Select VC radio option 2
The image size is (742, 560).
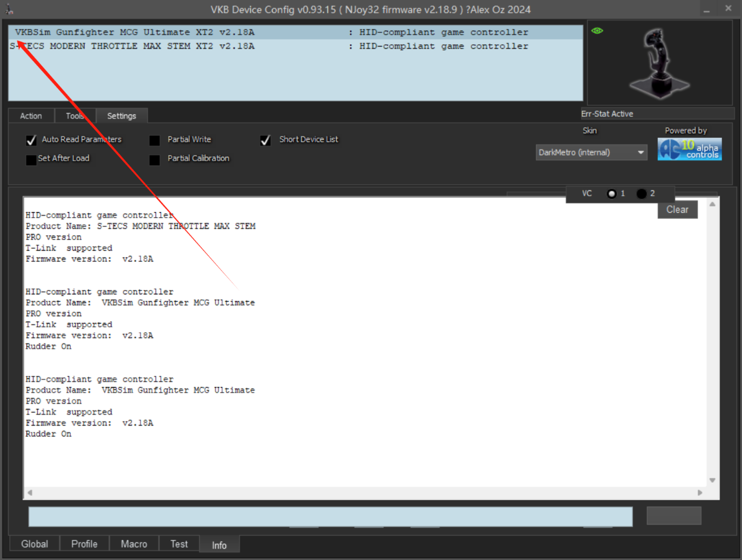pos(641,194)
